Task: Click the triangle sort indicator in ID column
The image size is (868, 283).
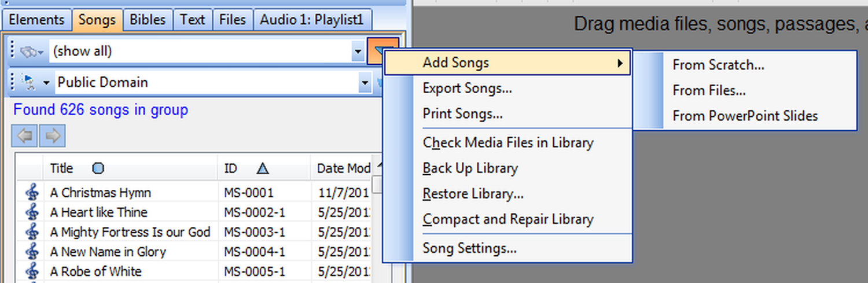Action: coord(263,168)
